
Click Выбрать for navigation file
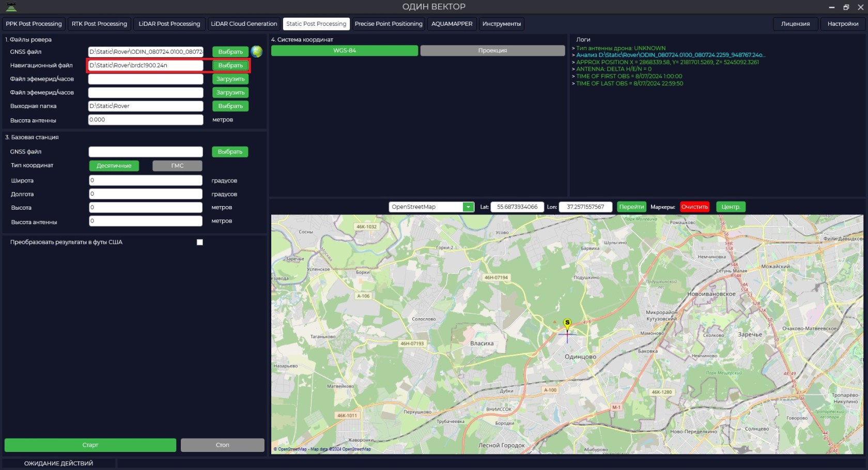230,66
